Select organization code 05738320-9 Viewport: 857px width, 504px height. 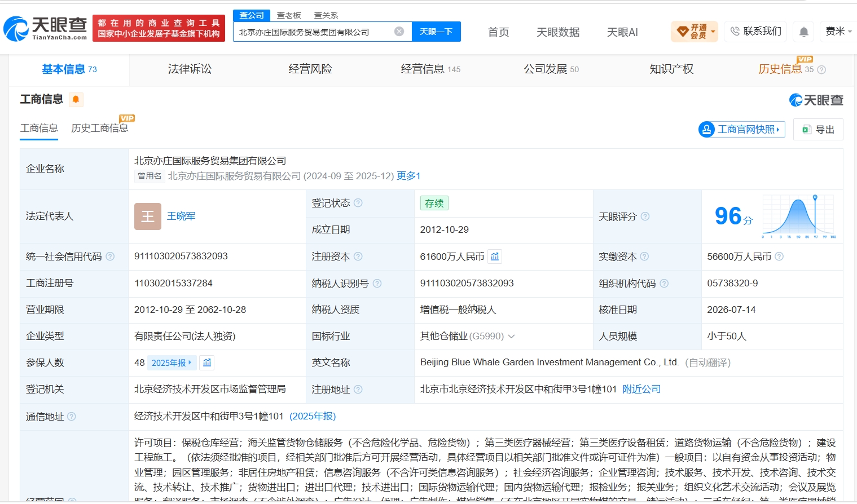point(732,284)
